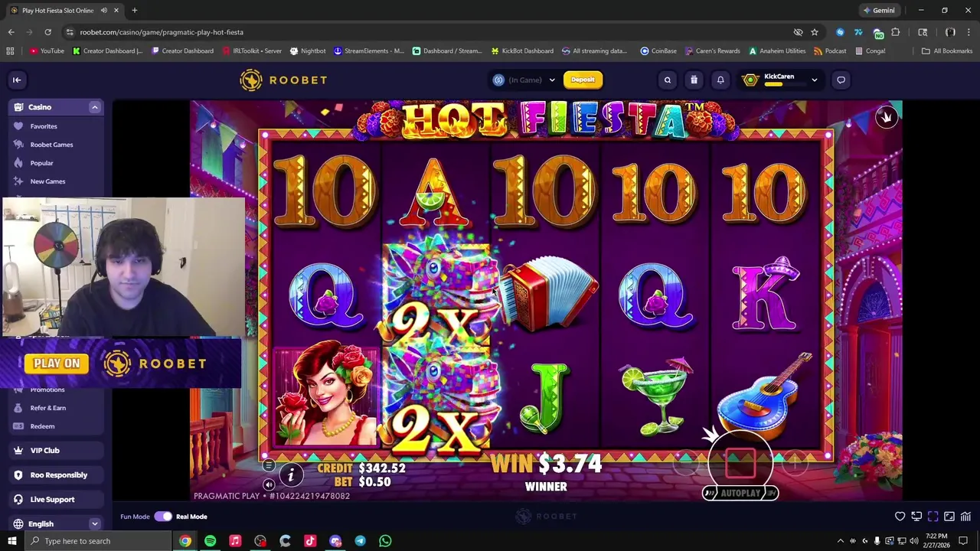Stop the spin with the red stop button
The width and height of the screenshot is (980, 551).
[x=740, y=461]
